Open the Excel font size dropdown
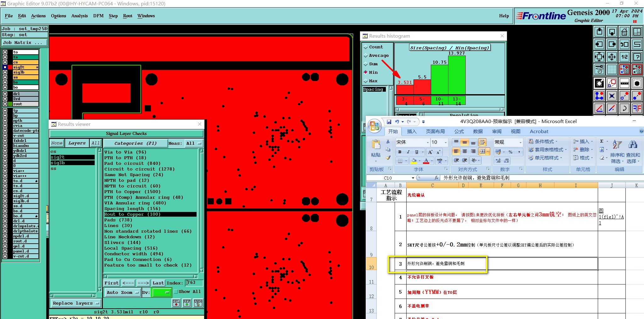 click(446, 142)
